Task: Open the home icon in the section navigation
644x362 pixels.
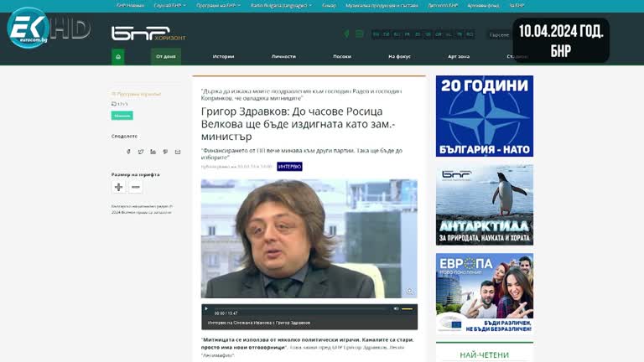Action: 118,57
